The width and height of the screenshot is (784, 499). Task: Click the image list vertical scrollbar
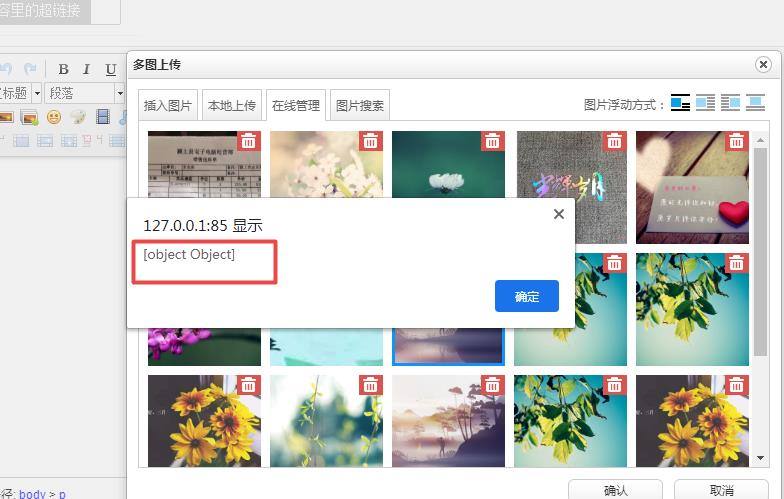click(x=761, y=300)
